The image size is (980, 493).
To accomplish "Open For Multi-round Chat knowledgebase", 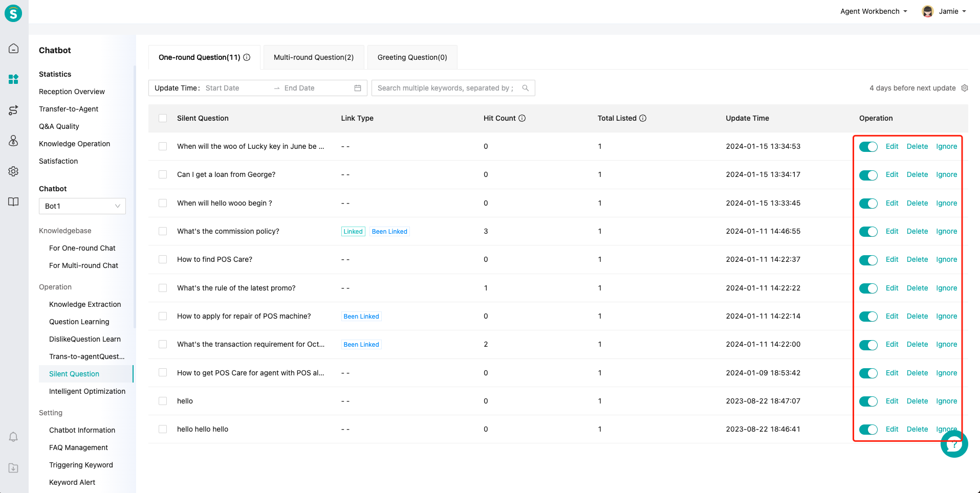I will click(83, 265).
